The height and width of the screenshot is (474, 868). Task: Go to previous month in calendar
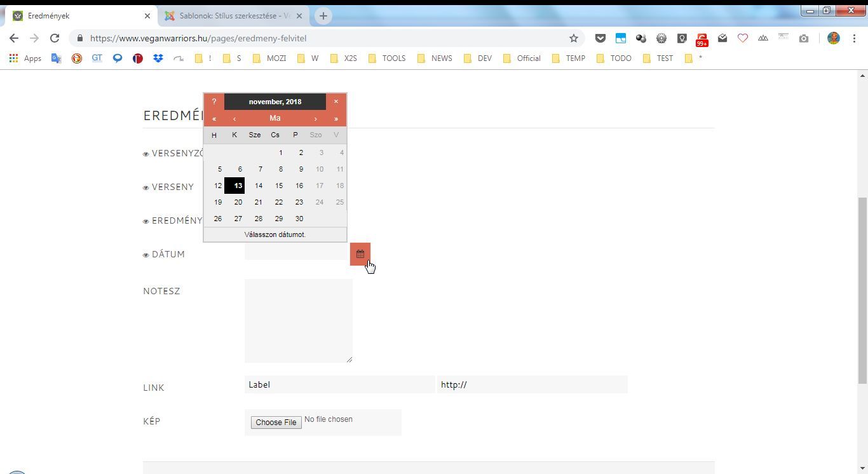tap(234, 119)
